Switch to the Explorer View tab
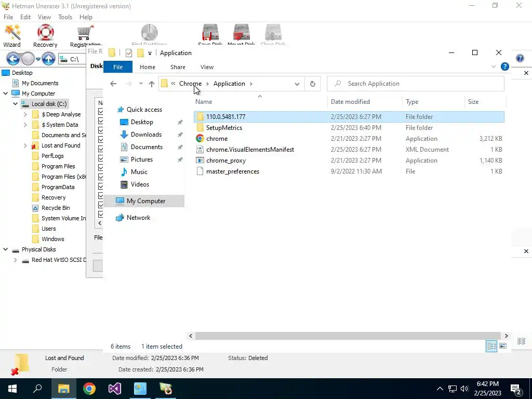Viewport: 532px width, 399px height. pos(207,67)
